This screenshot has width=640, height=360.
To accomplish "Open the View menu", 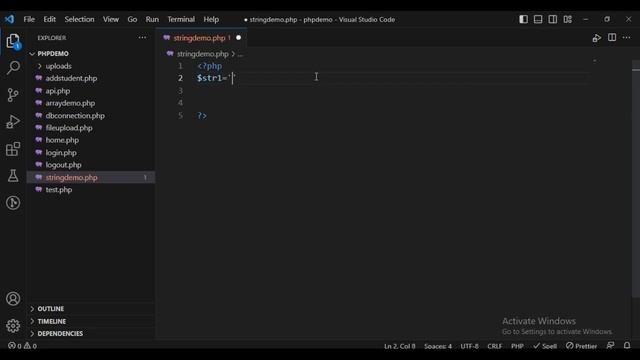I will click(111, 19).
